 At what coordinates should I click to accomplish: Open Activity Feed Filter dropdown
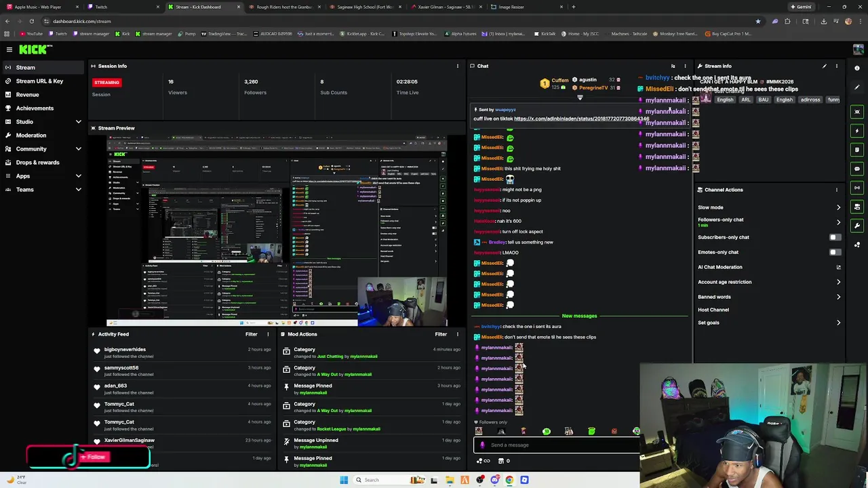(x=251, y=334)
